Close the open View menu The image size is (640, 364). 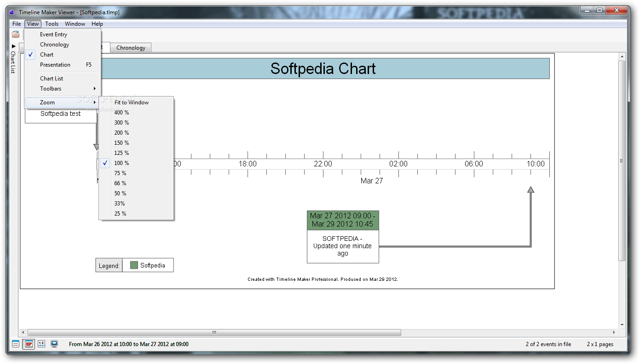tap(33, 24)
